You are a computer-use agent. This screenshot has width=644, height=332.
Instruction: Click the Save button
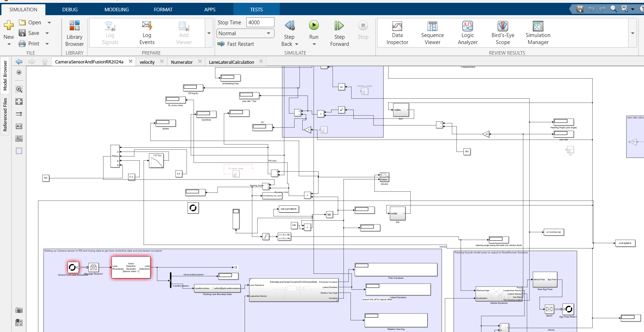pyautogui.click(x=29, y=33)
